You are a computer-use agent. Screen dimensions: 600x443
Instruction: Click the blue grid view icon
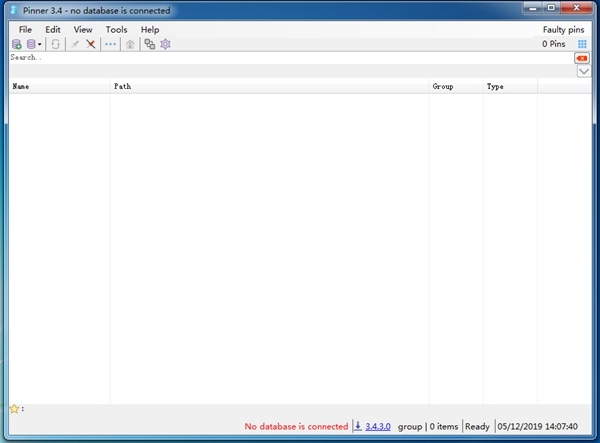582,44
